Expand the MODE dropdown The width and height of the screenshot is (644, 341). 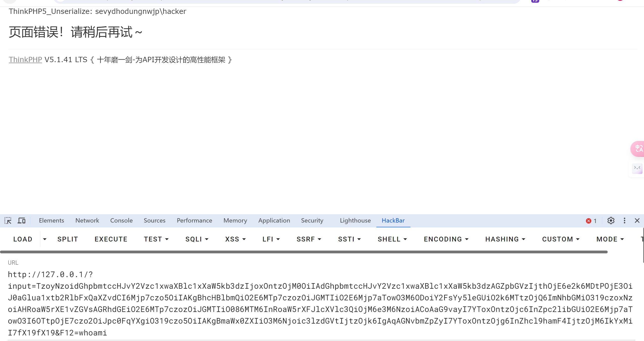click(x=610, y=239)
